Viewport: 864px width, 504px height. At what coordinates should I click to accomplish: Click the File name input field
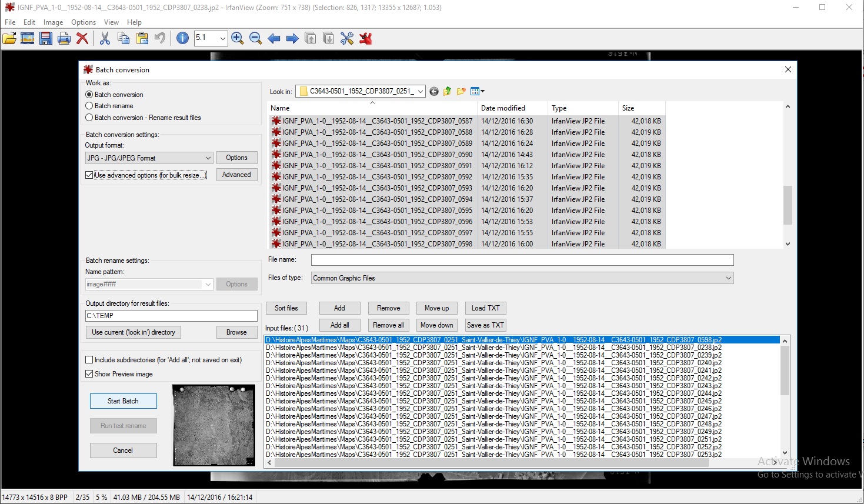point(522,260)
